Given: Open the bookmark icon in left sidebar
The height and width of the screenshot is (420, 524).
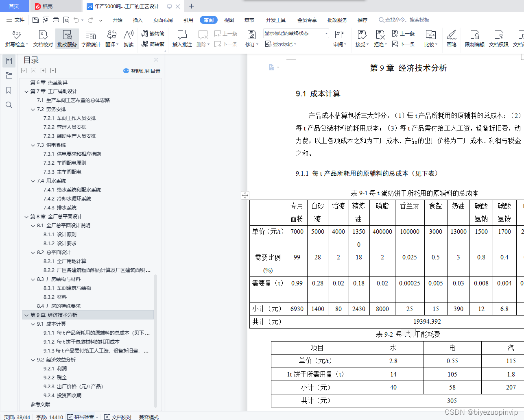Looking at the screenshot, I should pyautogui.click(x=9, y=90).
